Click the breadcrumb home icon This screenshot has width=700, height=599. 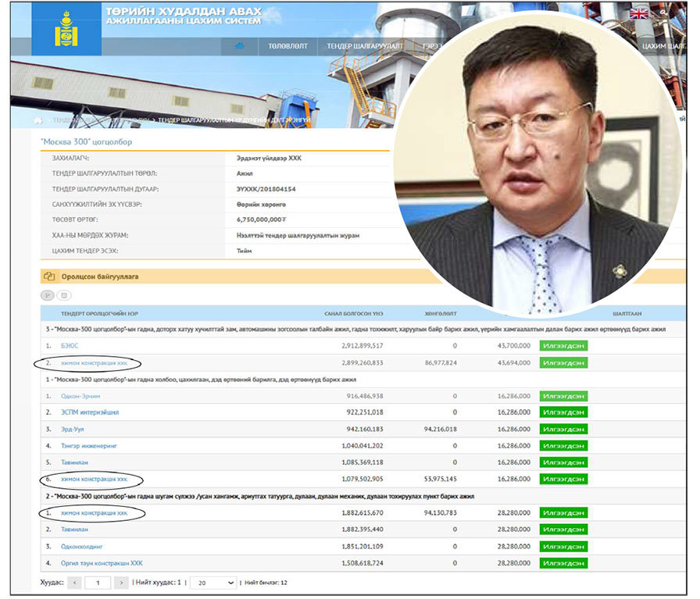[x=38, y=121]
